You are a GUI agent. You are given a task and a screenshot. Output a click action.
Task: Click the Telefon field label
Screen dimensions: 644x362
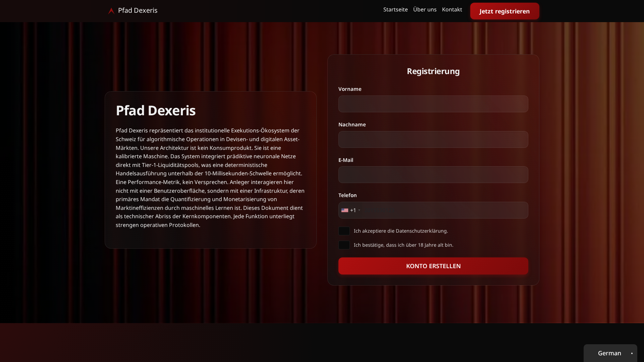(347, 195)
